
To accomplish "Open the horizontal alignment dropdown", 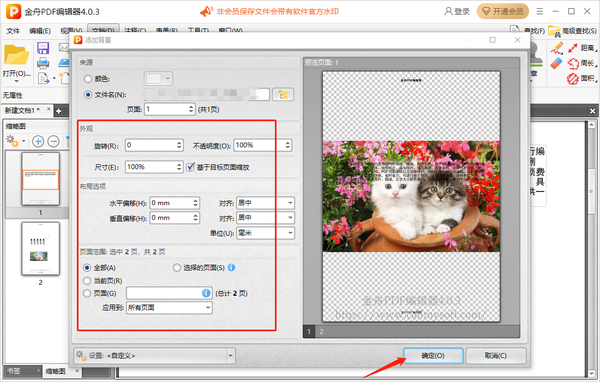I will pos(265,202).
